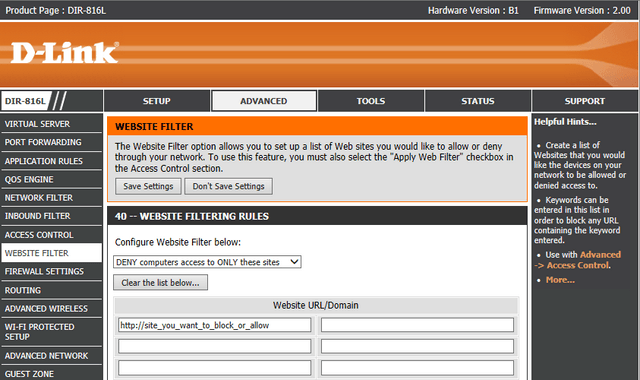This screenshot has height=380, width=640.
Task: Open the website filter mode dropdown
Action: [207, 262]
